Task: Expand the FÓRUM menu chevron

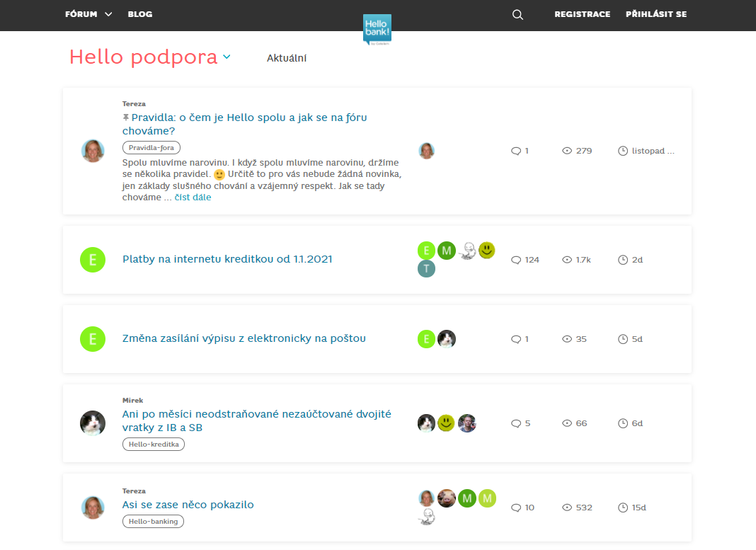Action: coord(108,14)
